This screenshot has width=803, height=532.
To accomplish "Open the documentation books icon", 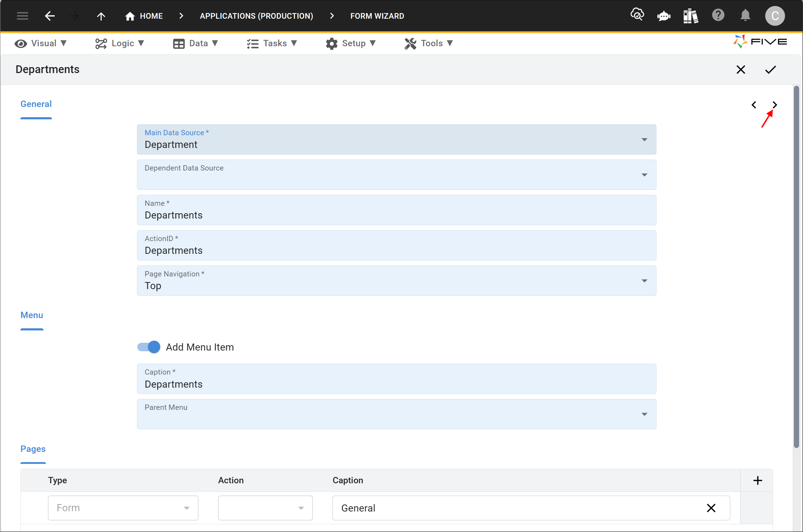I will tap(690, 16).
